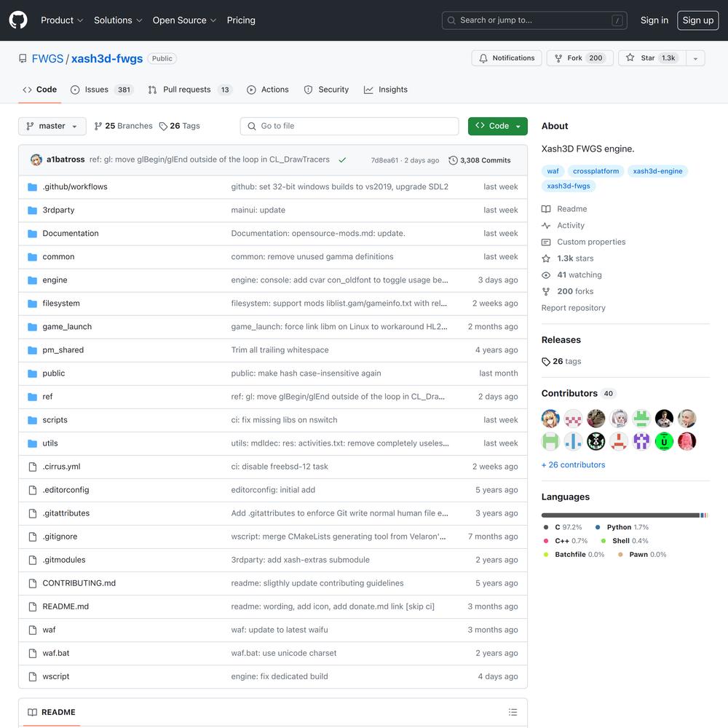Open the .gitattributes file
The width and height of the screenshot is (728, 728).
(66, 513)
